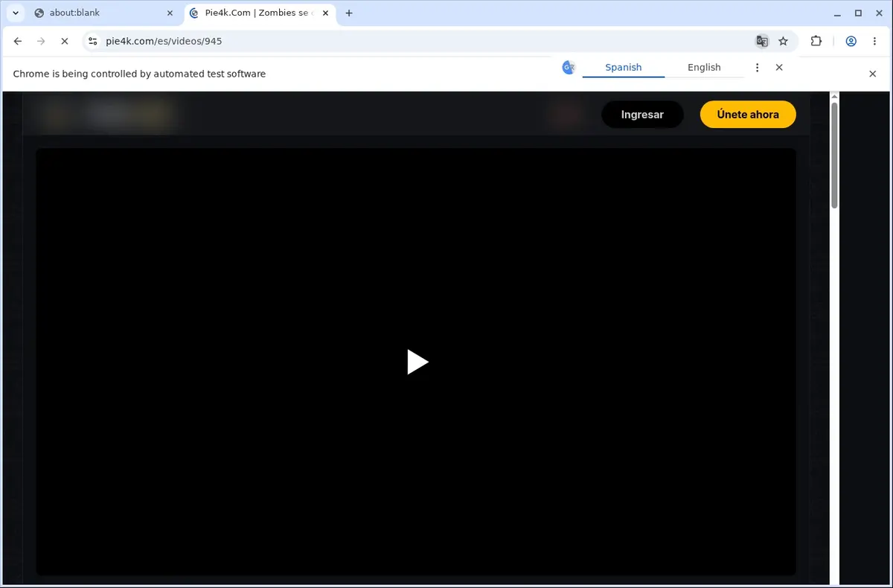Open the tab search dropdown arrow

click(x=15, y=13)
